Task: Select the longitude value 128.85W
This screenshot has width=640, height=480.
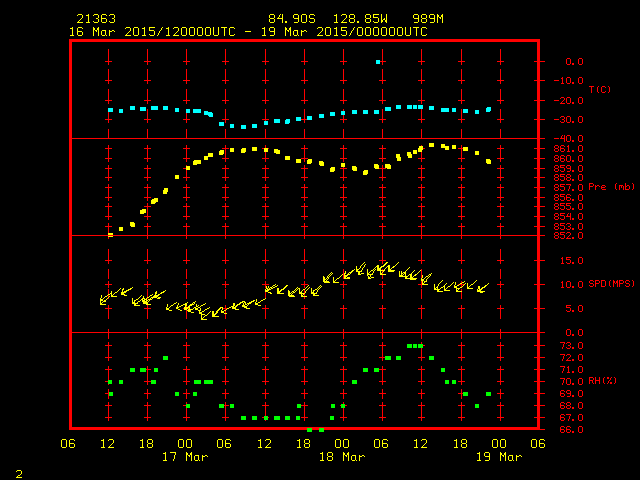Action: tap(360, 19)
